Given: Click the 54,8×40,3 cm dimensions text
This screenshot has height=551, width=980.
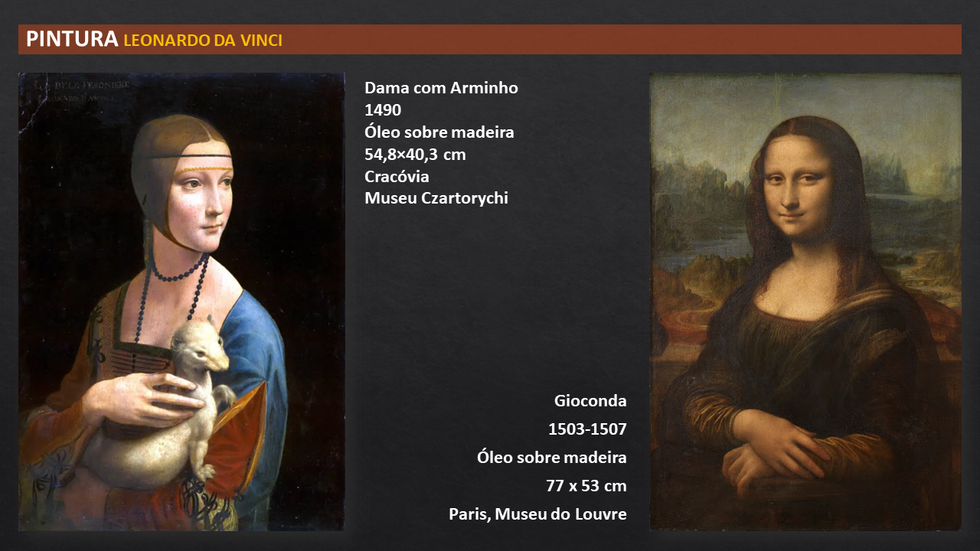Looking at the screenshot, I should point(415,155).
